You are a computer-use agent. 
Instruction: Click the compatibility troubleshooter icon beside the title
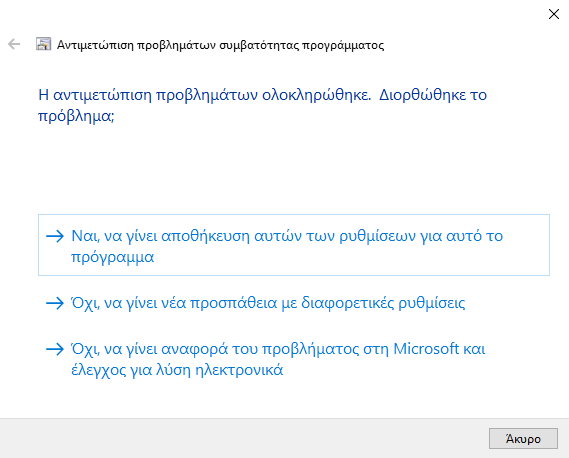[x=44, y=44]
